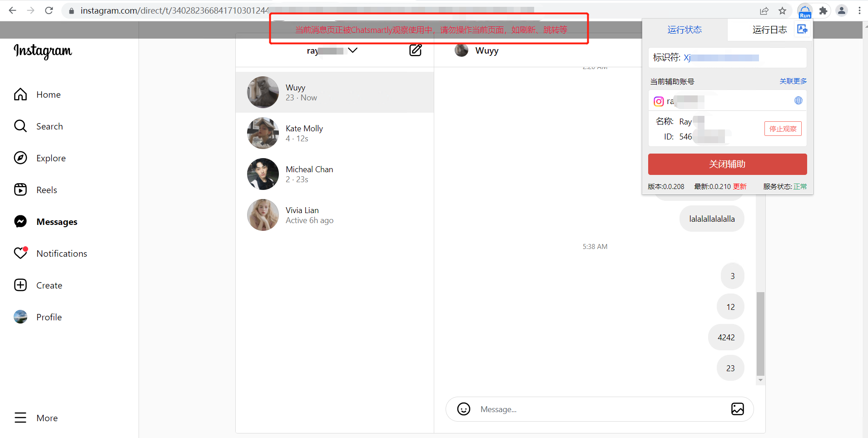Click the Messenger bubble icon

(20, 221)
